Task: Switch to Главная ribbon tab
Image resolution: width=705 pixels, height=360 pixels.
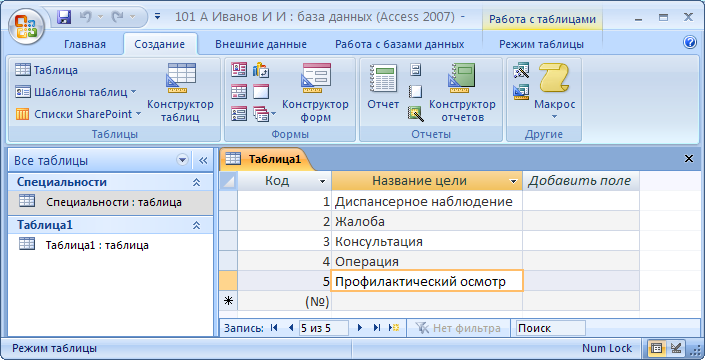Action: tap(85, 44)
